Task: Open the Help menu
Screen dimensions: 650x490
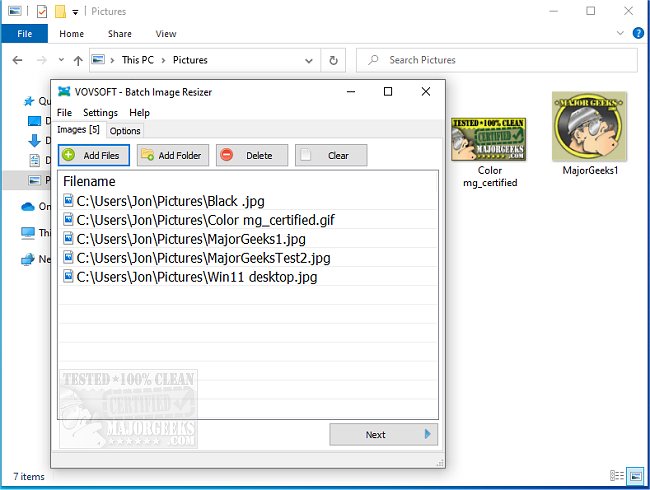Action: (x=139, y=113)
